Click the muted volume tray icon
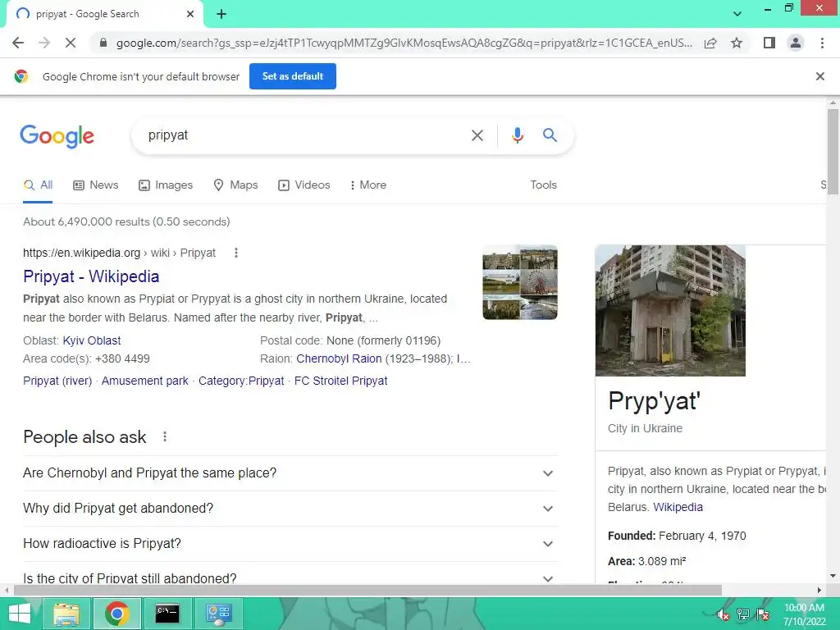Viewport: 840px width, 630px height. 724,614
